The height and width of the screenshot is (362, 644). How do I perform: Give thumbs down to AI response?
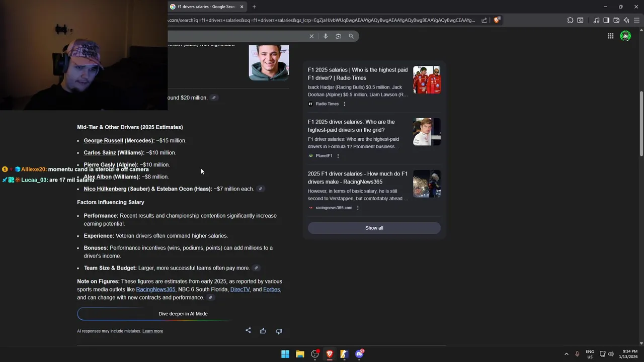279,331
